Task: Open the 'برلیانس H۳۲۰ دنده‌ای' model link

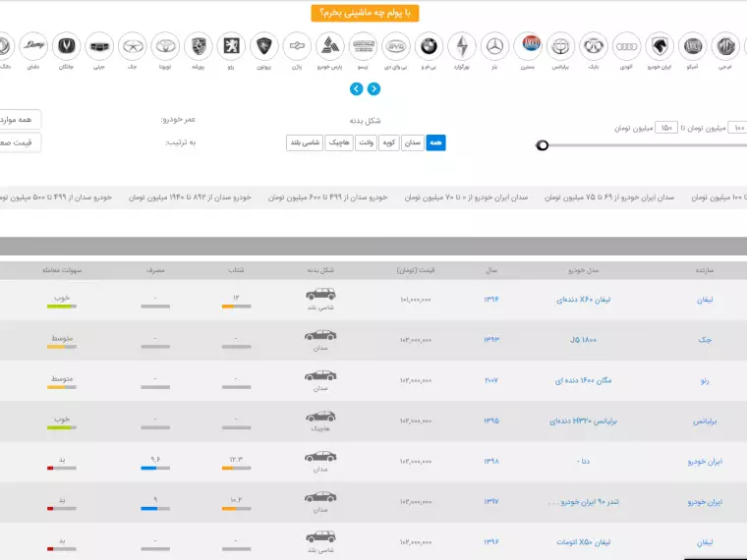Action: (x=583, y=420)
